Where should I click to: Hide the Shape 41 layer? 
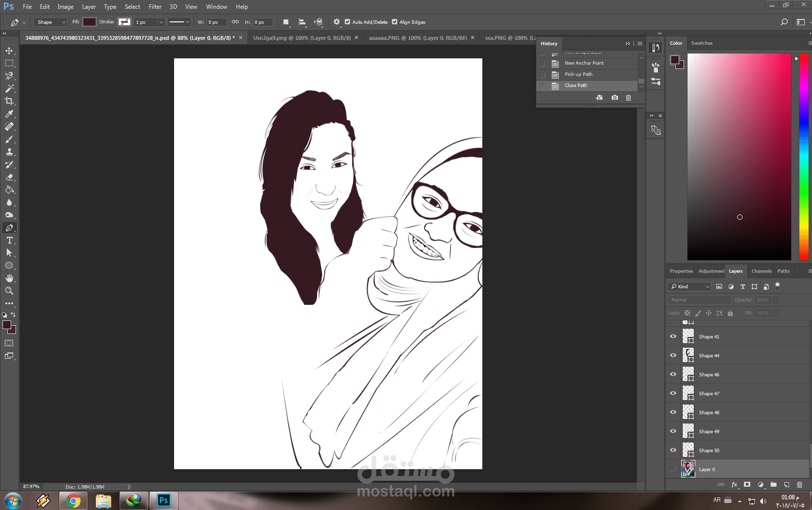[673, 336]
